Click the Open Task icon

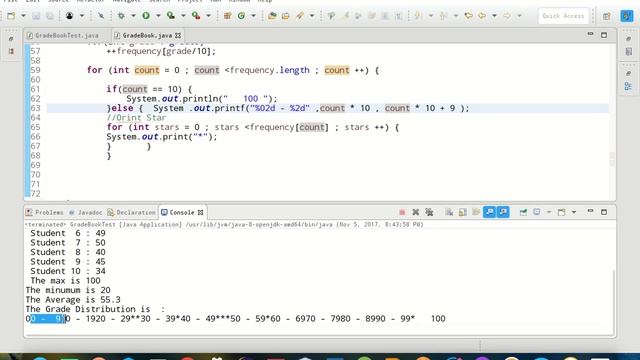[x=286, y=16]
